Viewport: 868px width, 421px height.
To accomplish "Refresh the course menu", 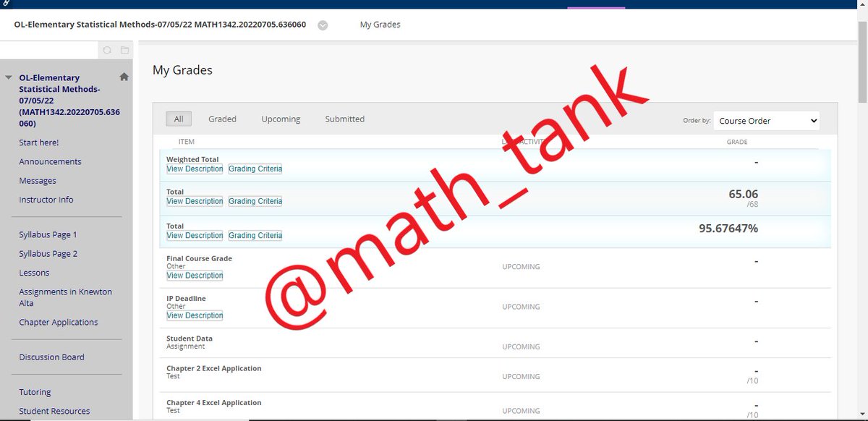I will [x=107, y=50].
